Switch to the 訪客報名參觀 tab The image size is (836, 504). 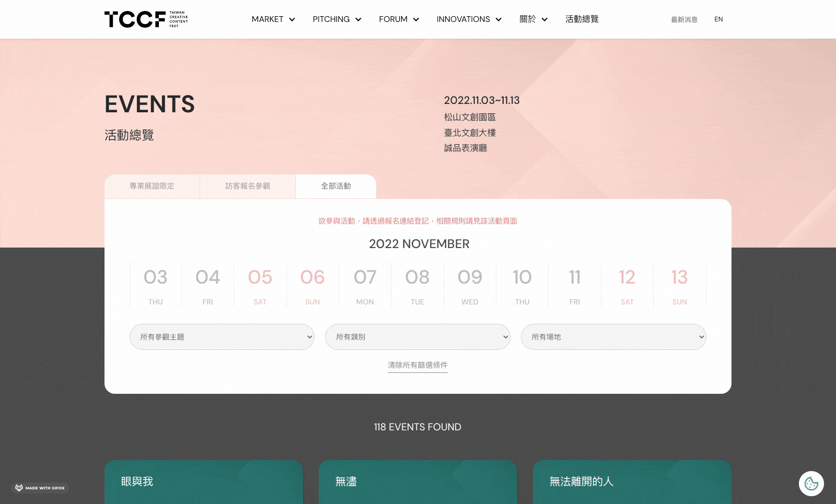tap(248, 186)
